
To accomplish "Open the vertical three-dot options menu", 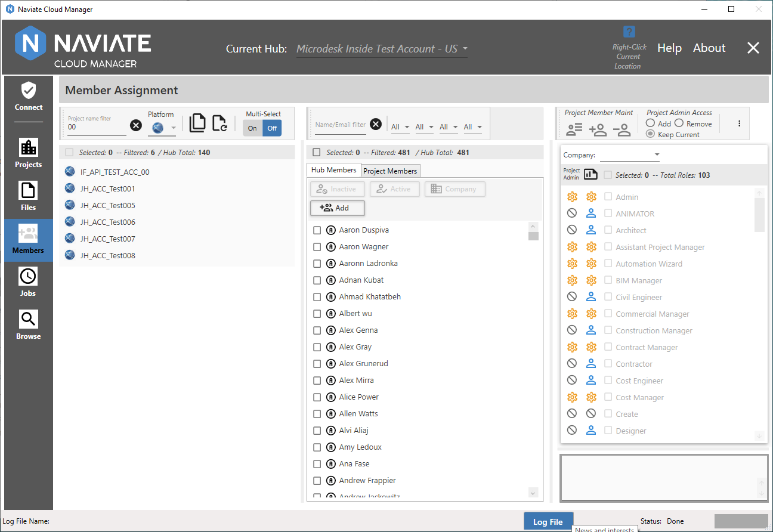I will tap(740, 123).
